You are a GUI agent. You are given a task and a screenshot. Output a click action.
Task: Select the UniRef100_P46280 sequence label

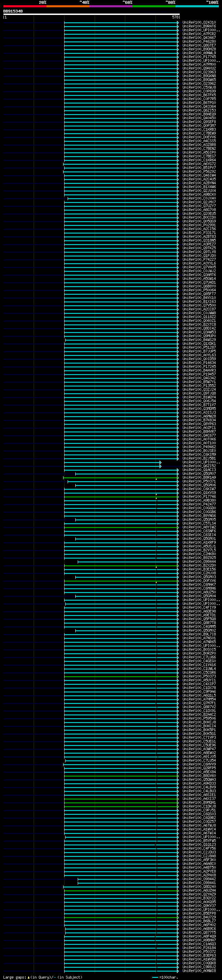(199, 41)
